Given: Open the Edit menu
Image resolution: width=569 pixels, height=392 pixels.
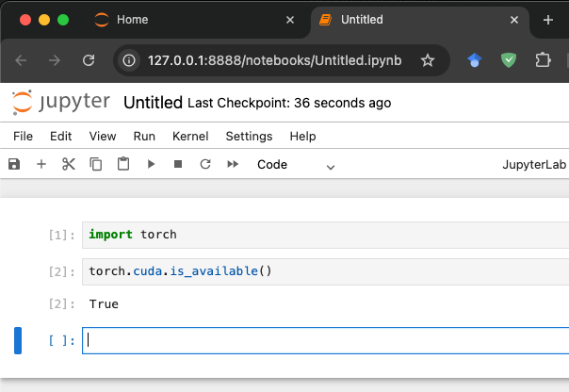Looking at the screenshot, I should point(60,137).
